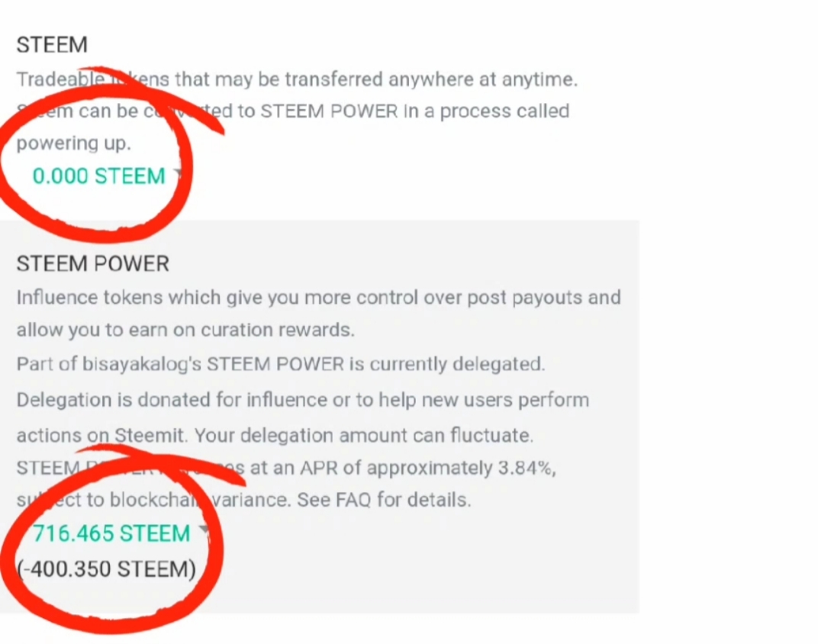Click the arrow beside 716.465 STEEM

point(203,531)
